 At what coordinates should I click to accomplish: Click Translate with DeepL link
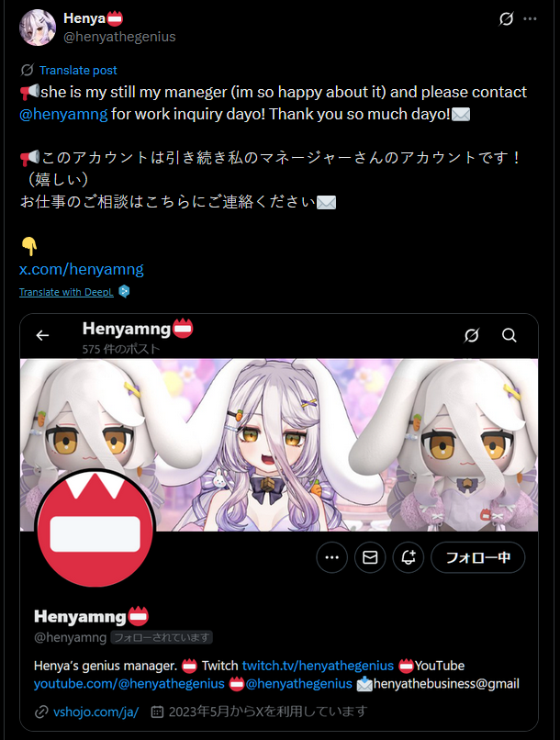tap(66, 292)
